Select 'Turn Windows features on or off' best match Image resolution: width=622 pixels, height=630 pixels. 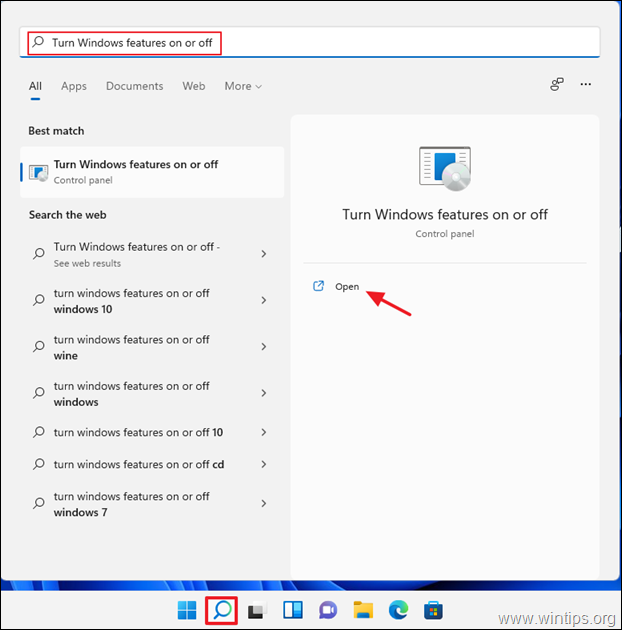[152, 172]
